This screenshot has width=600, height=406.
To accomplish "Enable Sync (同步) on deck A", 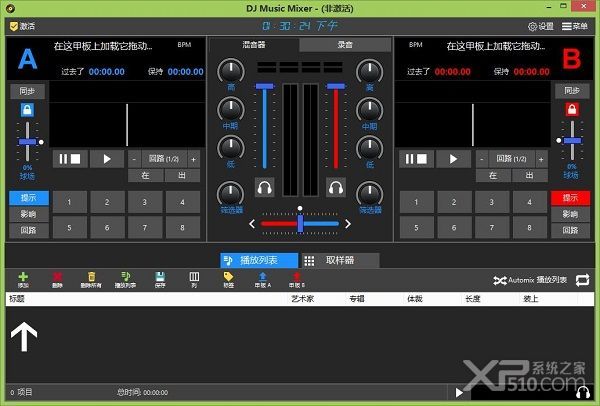I will (x=27, y=91).
